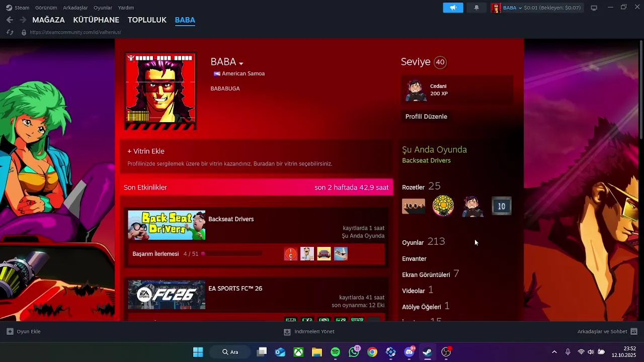The width and height of the screenshot is (644, 362).
Task: Switch to the MAĞAZA tab
Action: [48, 20]
